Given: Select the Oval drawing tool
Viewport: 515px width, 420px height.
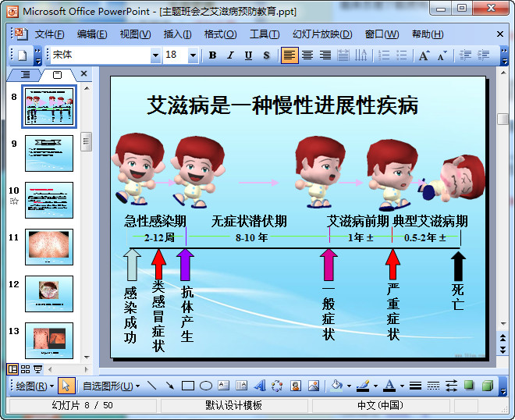Looking at the screenshot, I should [x=206, y=386].
